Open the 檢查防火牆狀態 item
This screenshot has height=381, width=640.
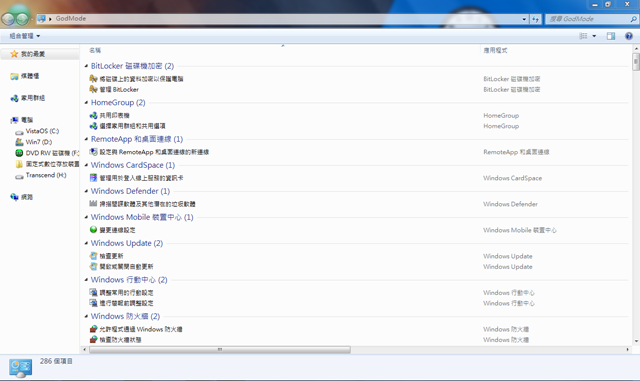115,340
